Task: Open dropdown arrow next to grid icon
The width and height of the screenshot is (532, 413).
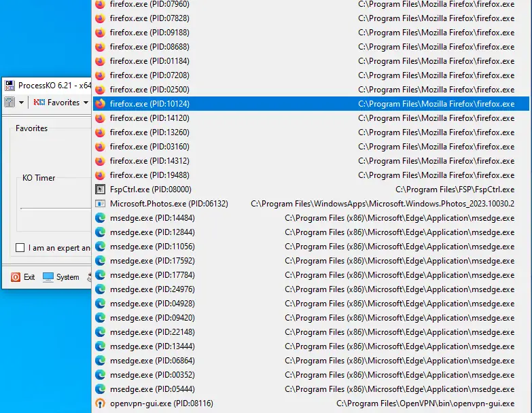Action: 21,103
